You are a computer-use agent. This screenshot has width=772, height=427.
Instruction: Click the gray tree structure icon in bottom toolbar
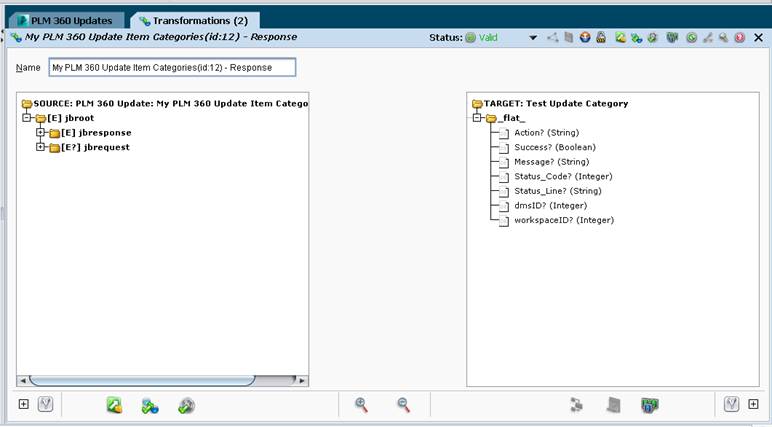[x=577, y=405]
